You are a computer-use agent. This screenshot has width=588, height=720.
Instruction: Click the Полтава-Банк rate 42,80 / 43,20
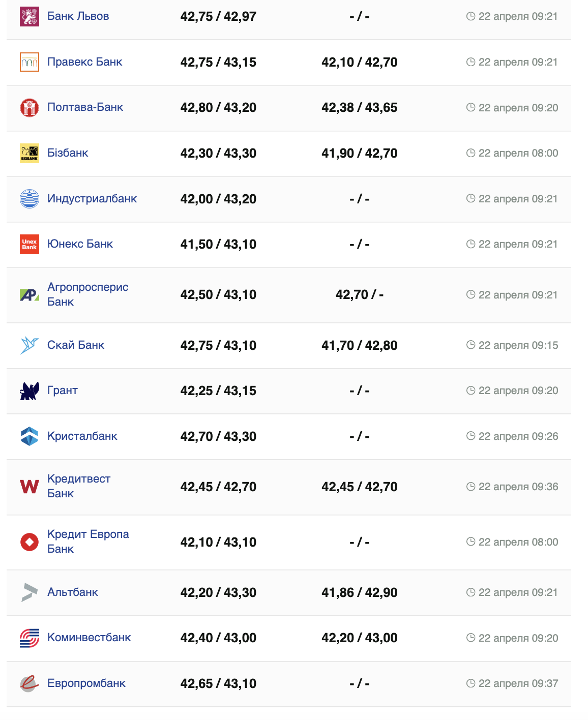click(x=218, y=108)
